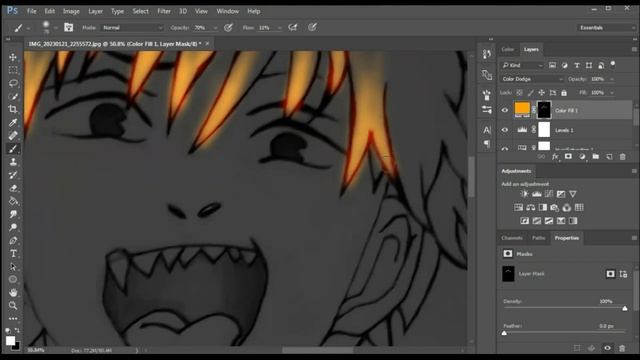
Task: Select the Eyedropper tool
Action: [13, 122]
